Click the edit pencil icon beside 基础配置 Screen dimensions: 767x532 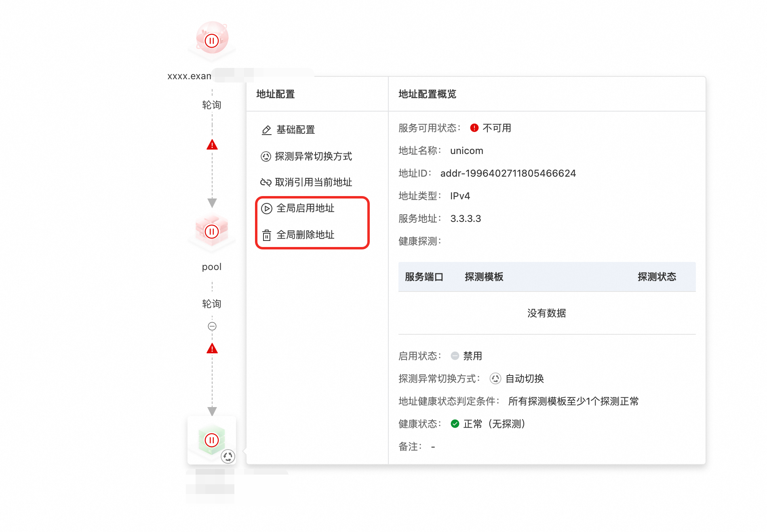tap(266, 130)
